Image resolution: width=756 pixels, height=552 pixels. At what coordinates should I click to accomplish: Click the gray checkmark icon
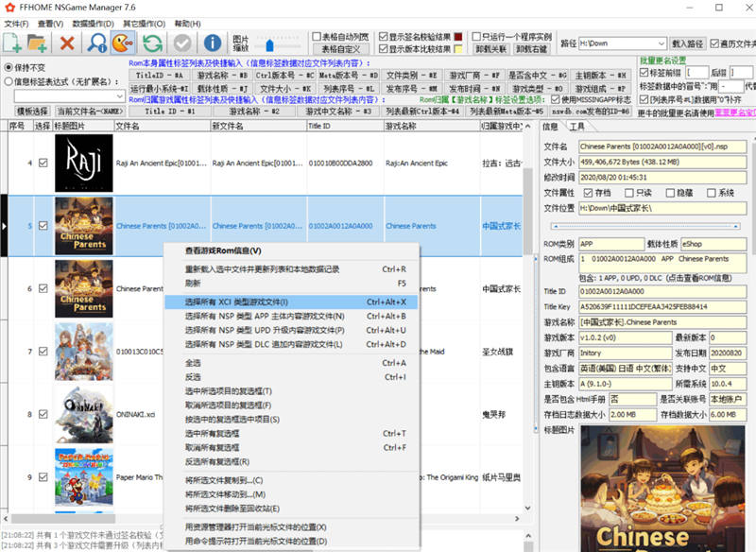tap(182, 43)
